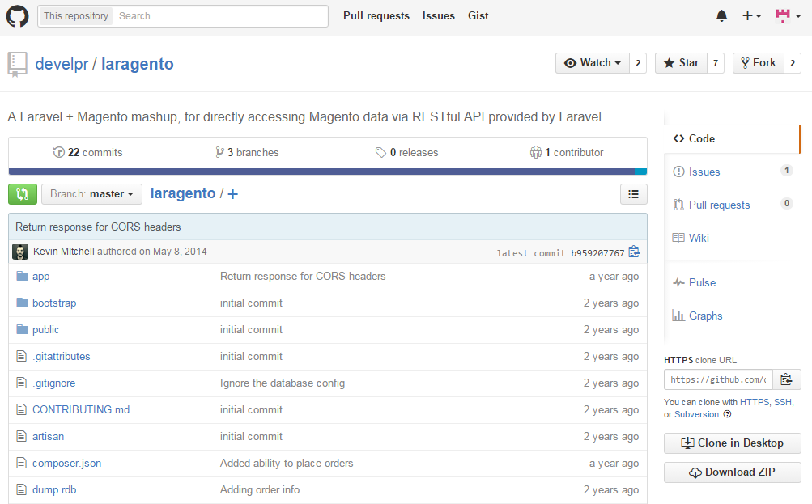Screen dimensions: 812x504
Task: Open commit b959207767 link
Action: [597, 253]
